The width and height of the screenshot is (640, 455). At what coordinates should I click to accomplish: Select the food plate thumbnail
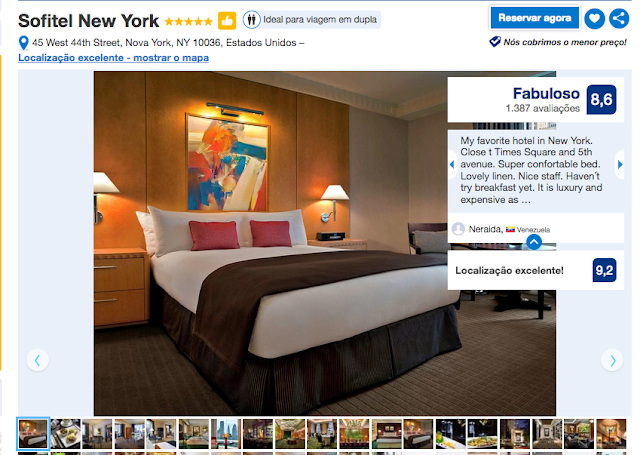click(x=65, y=433)
